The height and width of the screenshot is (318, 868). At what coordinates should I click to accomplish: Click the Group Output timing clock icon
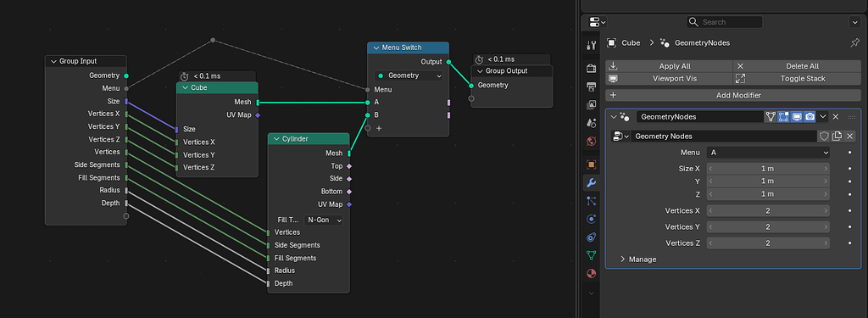[x=480, y=59]
